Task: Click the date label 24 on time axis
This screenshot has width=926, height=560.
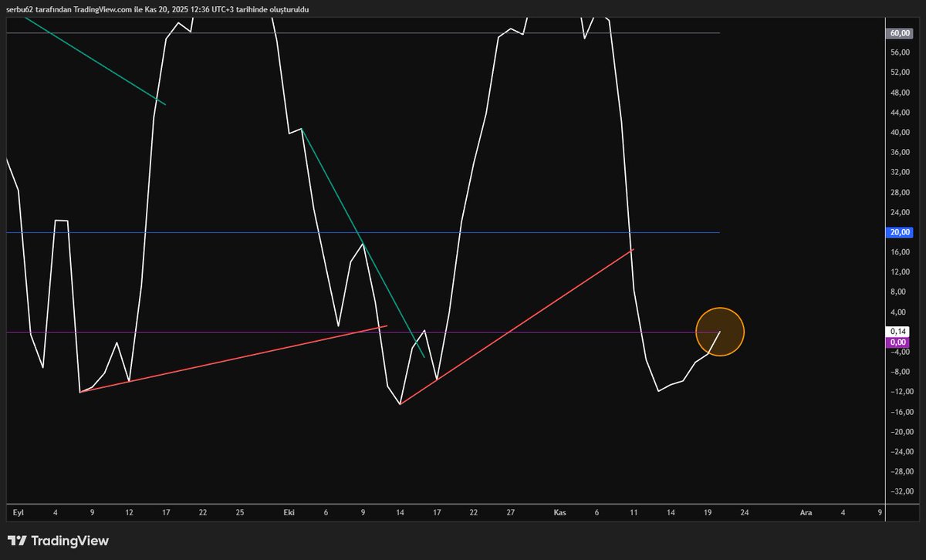Action: click(745, 512)
